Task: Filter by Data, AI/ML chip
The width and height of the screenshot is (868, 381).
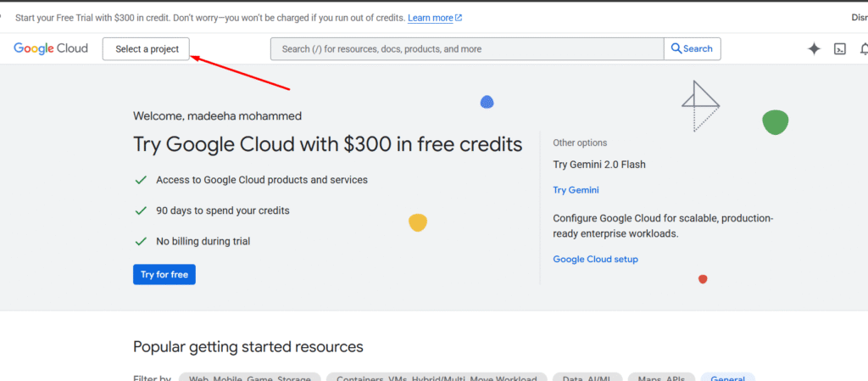Action: pos(587,378)
